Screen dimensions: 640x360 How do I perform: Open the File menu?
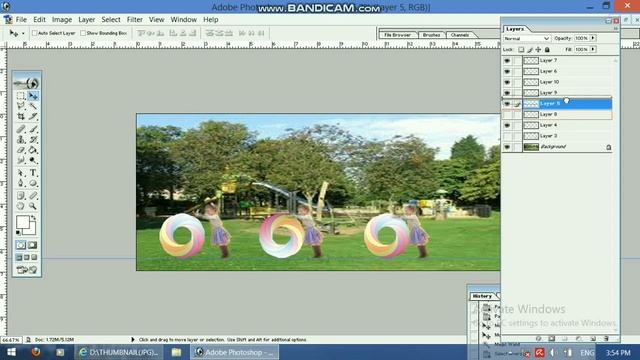tap(21, 20)
